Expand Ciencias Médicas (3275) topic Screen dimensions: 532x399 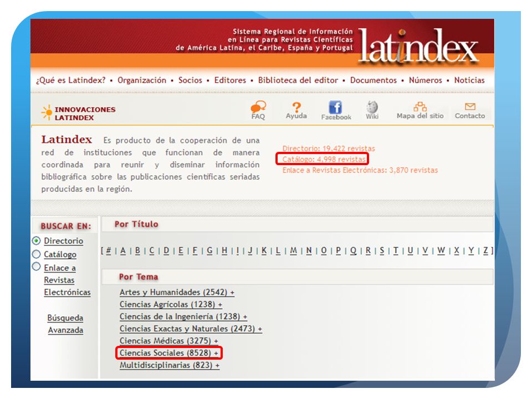tap(168, 341)
